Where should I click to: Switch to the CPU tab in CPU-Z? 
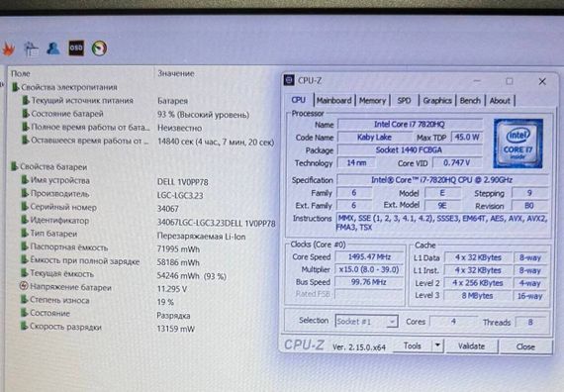click(x=299, y=100)
